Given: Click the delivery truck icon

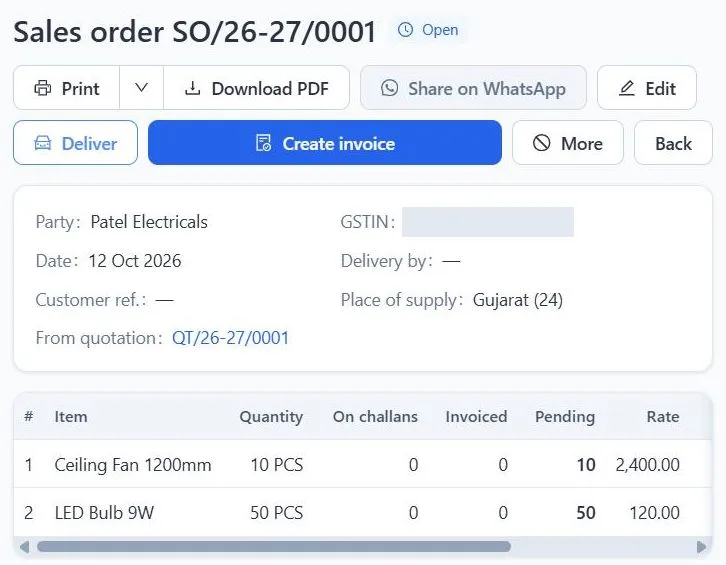Looking at the screenshot, I should pos(43,143).
